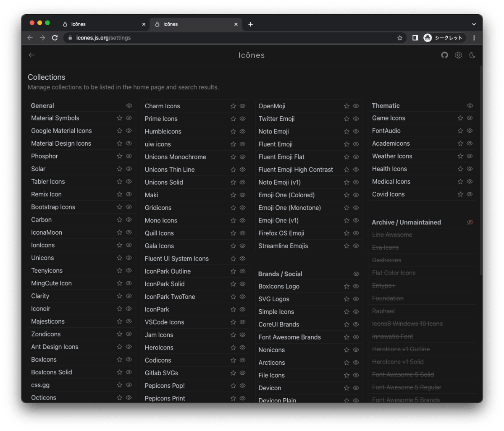Open a new browser tab

251,24
